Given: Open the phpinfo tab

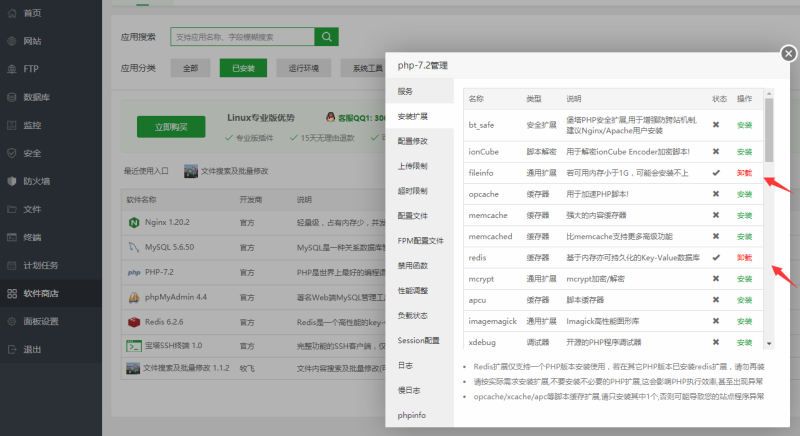Looking at the screenshot, I should [419, 416].
